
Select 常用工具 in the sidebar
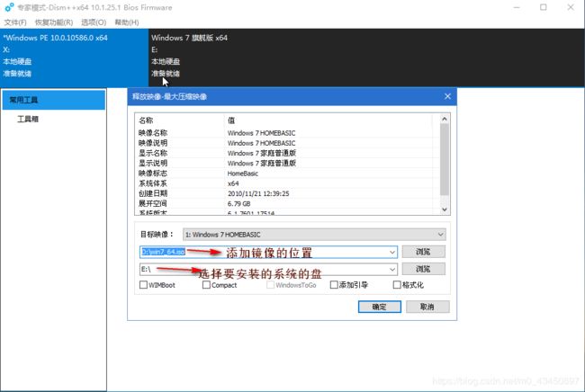click(x=54, y=100)
